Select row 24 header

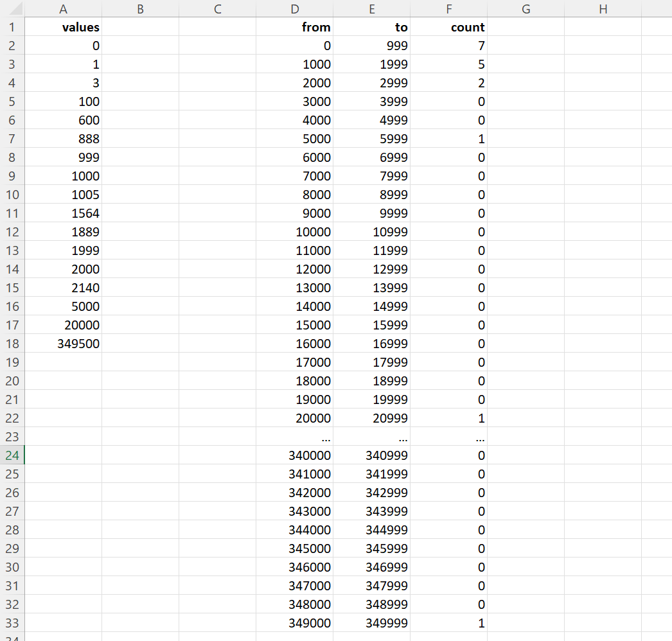coord(12,455)
